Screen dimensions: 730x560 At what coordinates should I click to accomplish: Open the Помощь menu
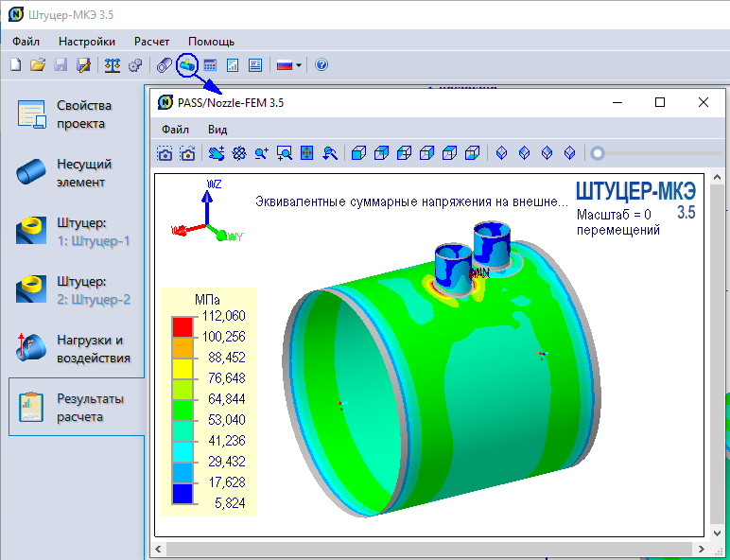pyautogui.click(x=212, y=42)
